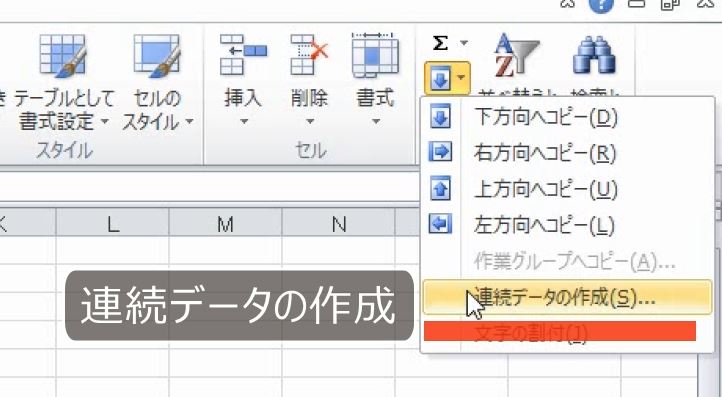Click the Delete cells icon
722x397 pixels.
[x=309, y=54]
